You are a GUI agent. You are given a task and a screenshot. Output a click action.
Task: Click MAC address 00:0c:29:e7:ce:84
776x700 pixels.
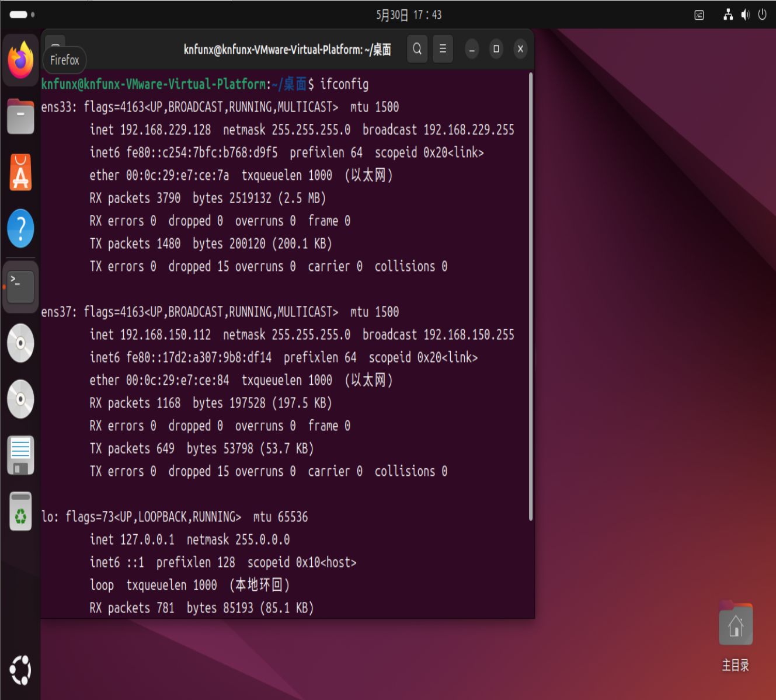(x=178, y=380)
